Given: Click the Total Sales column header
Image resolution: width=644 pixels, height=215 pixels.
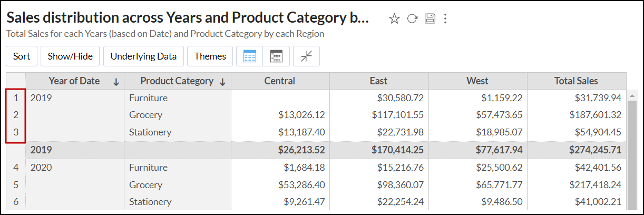Looking at the screenshot, I should click(576, 81).
